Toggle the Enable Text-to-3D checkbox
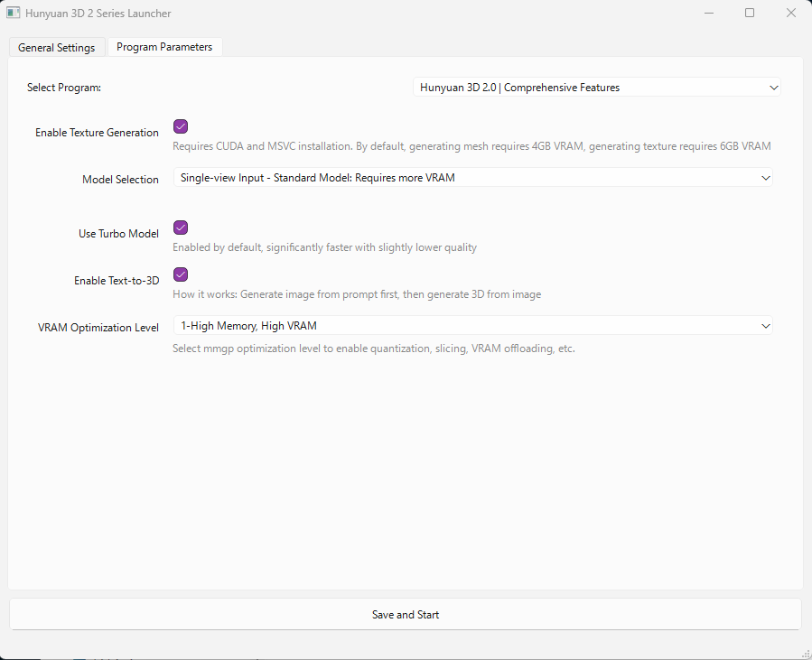This screenshot has width=812, height=660. pyautogui.click(x=181, y=274)
